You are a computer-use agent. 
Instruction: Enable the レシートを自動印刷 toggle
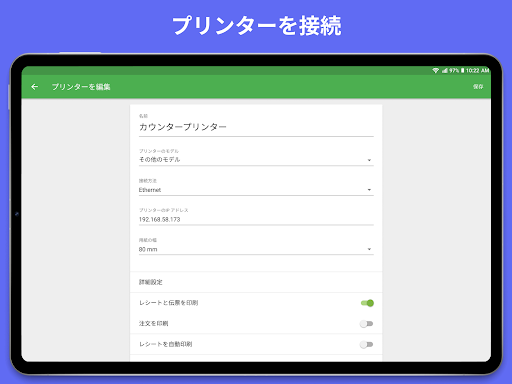pyautogui.click(x=366, y=344)
